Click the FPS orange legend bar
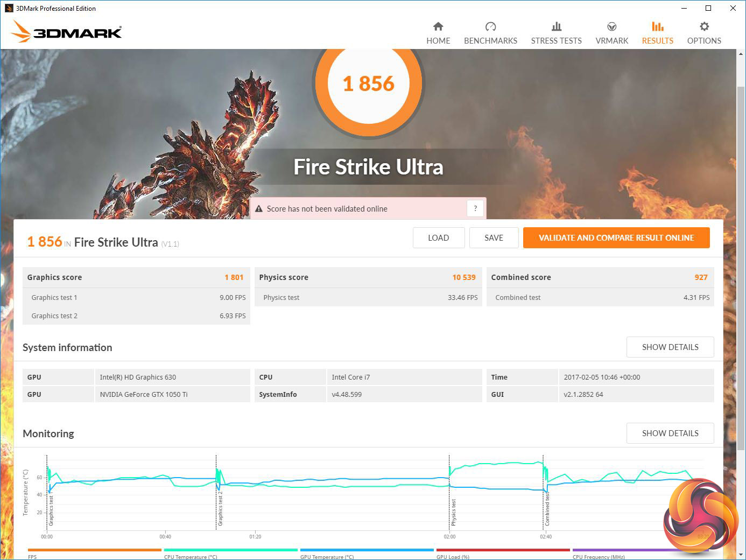The image size is (746, 560). click(x=94, y=550)
